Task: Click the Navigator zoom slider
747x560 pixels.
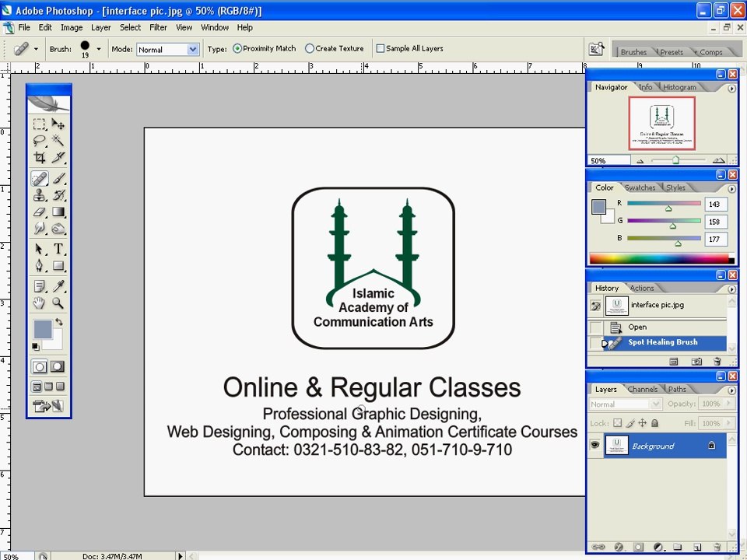Action: point(678,160)
